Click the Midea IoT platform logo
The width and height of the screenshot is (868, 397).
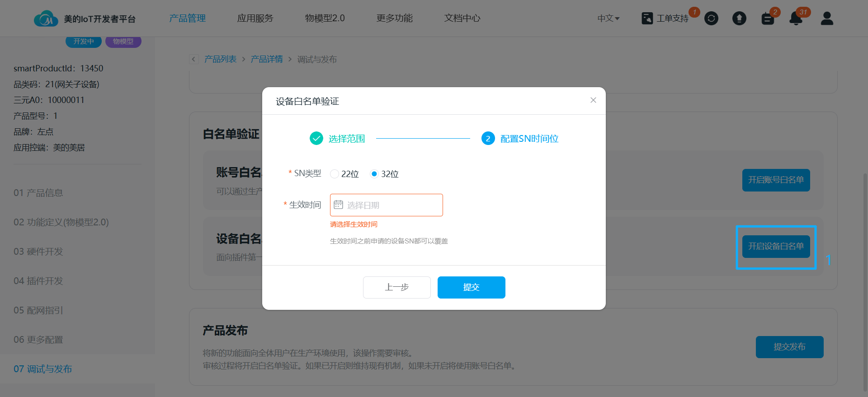(x=46, y=19)
